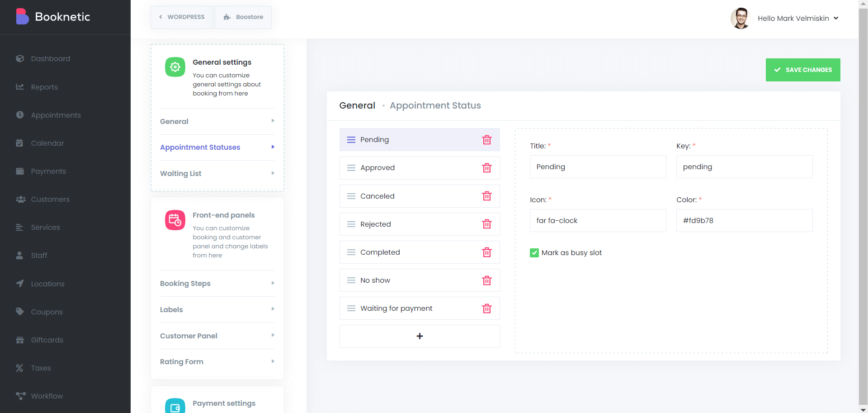The height and width of the screenshot is (413, 868).
Task: Select the Canceled status row
Action: point(420,196)
